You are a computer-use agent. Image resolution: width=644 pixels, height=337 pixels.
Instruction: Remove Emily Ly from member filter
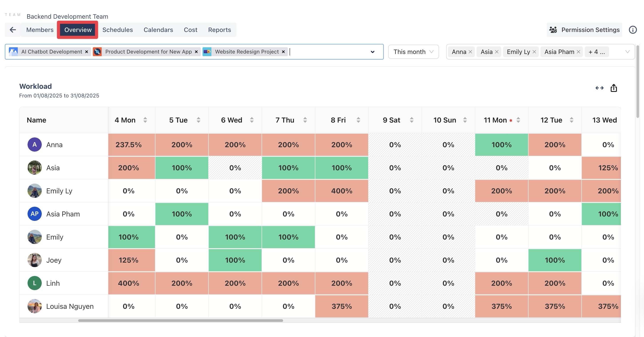(534, 52)
